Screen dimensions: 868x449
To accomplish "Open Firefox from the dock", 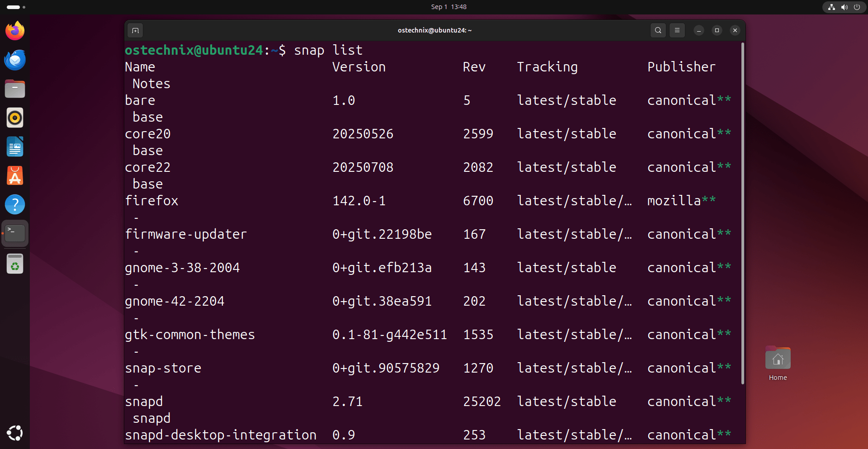I will pyautogui.click(x=15, y=31).
